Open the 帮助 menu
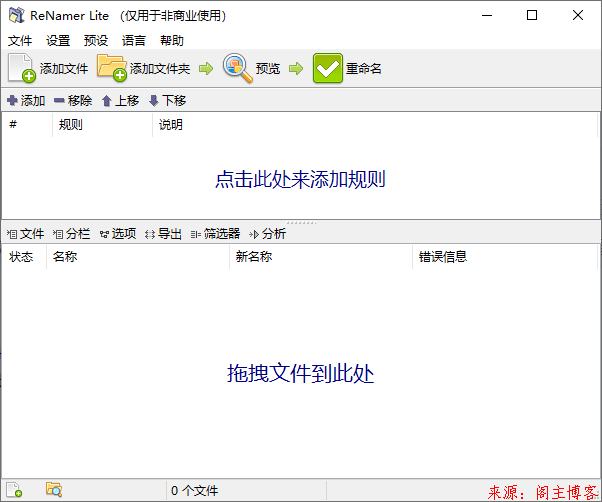Screen dimensions: 602x502 point(172,40)
